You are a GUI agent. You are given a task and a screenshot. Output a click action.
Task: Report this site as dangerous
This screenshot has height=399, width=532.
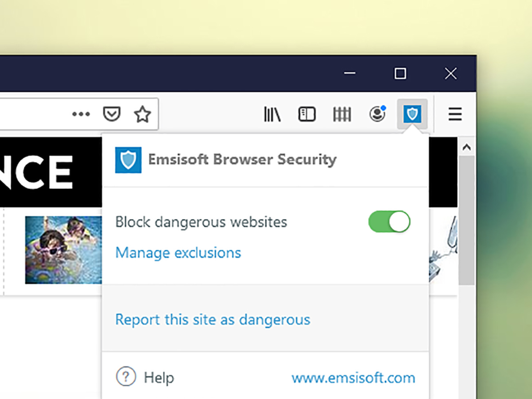[212, 320]
